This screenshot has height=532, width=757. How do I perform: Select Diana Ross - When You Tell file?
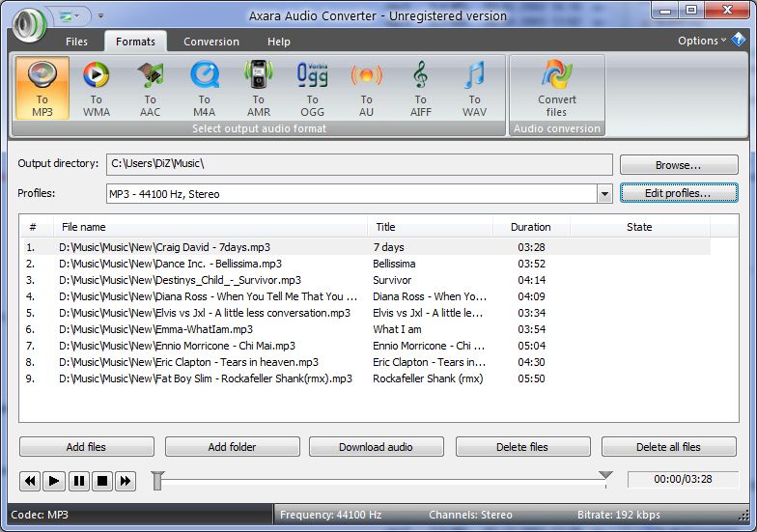(x=367, y=296)
